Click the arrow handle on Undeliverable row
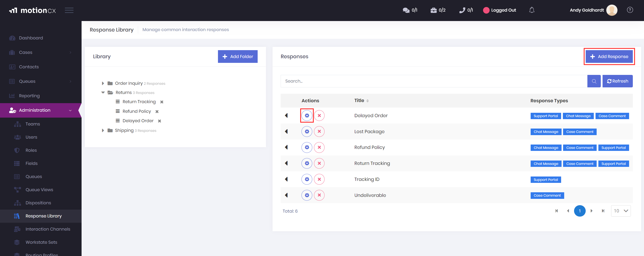Screen dimensions: 644x256 point(286,195)
